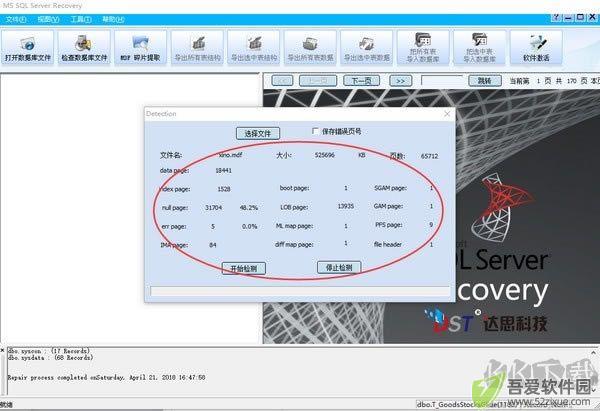Click the 525696 file size value
This screenshot has width=600, height=411.
(x=324, y=155)
